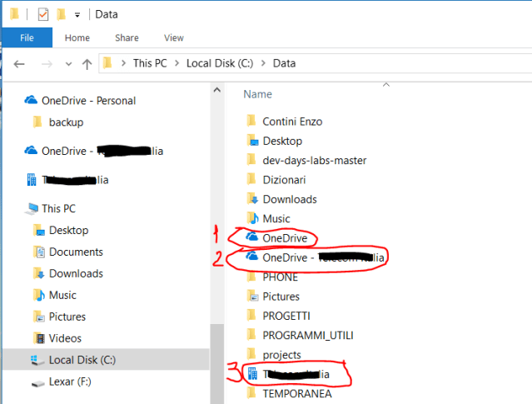The width and height of the screenshot is (532, 404).
Task: Select OneDrive - Personal in navigation pane
Action: click(x=88, y=101)
